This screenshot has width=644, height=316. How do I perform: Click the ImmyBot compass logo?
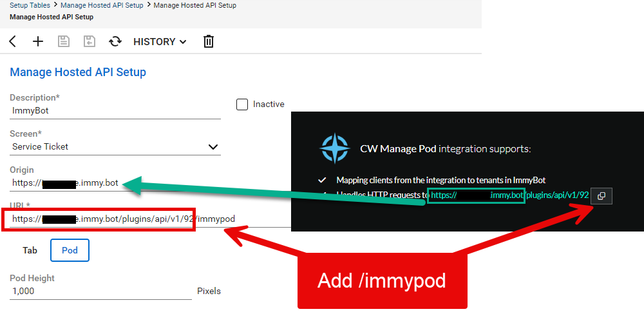(x=334, y=148)
